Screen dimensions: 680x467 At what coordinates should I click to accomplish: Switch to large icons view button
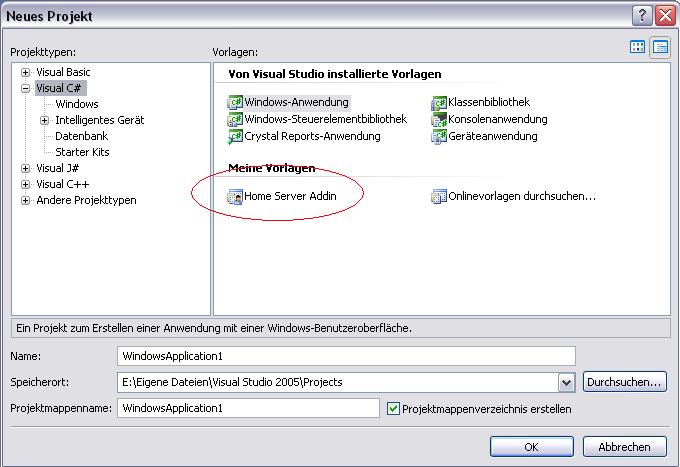coord(638,47)
